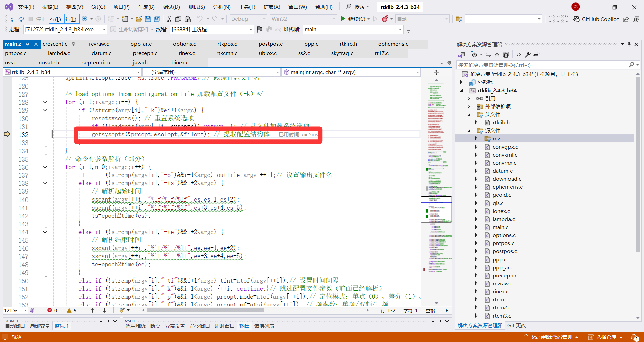Click the Collapse All double-chevron icon

497,55
